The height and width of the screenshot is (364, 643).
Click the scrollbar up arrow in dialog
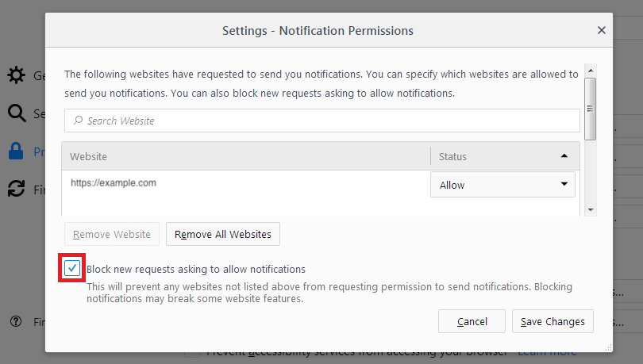tap(591, 71)
